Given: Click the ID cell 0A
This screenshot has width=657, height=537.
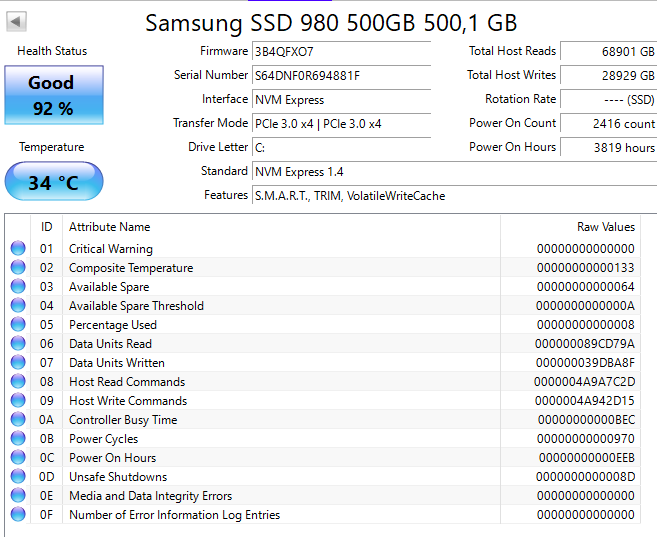Looking at the screenshot, I should click(x=46, y=420).
